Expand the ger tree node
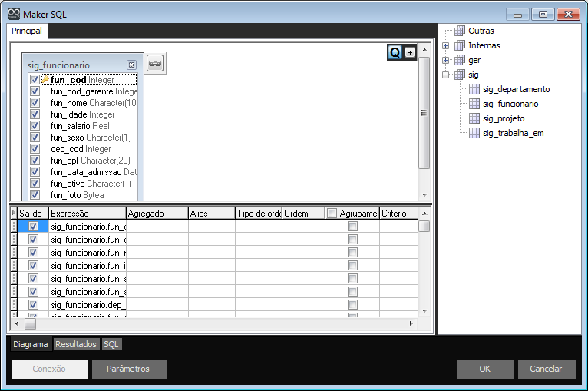588x391 pixels. click(x=446, y=60)
